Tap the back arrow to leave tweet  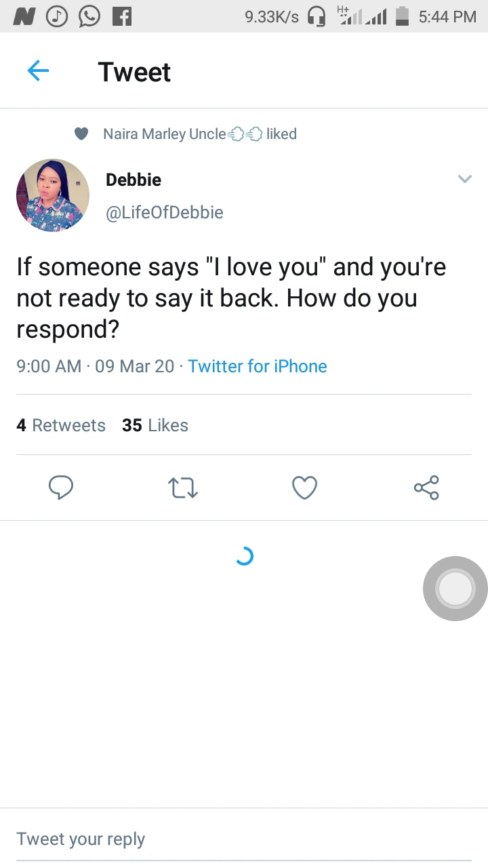click(x=38, y=71)
